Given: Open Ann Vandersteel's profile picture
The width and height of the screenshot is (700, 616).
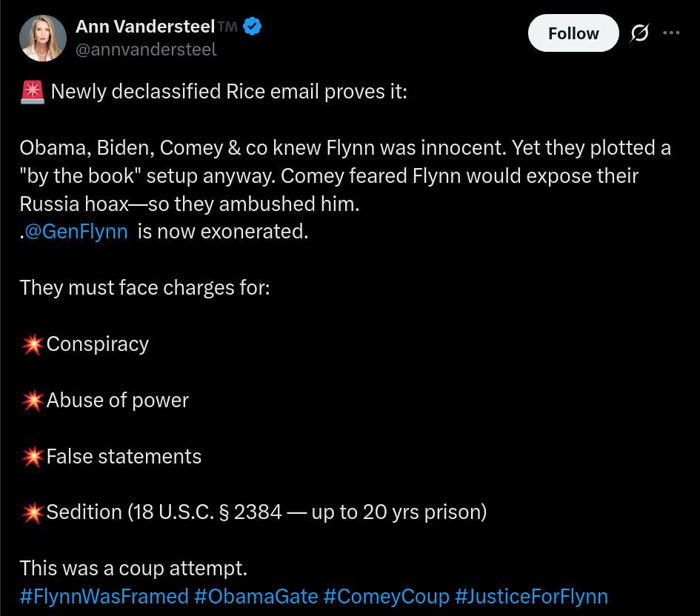Looking at the screenshot, I should pos(43,38).
